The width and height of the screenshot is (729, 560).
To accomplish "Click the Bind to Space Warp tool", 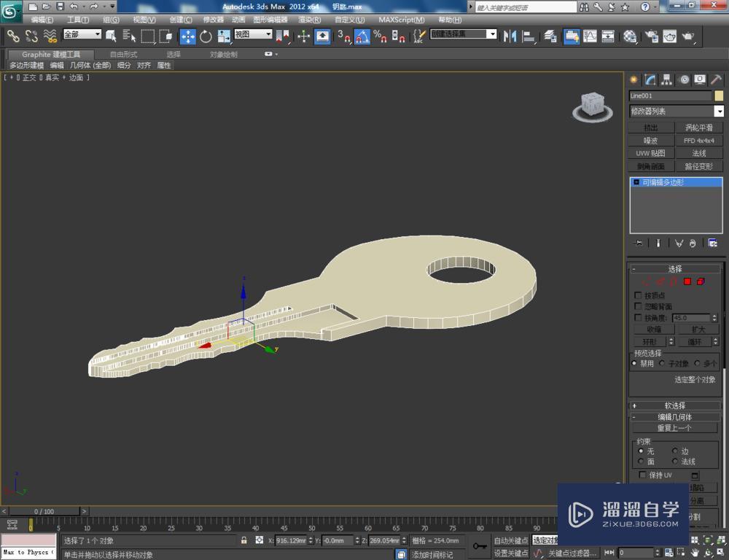I will (x=50, y=36).
